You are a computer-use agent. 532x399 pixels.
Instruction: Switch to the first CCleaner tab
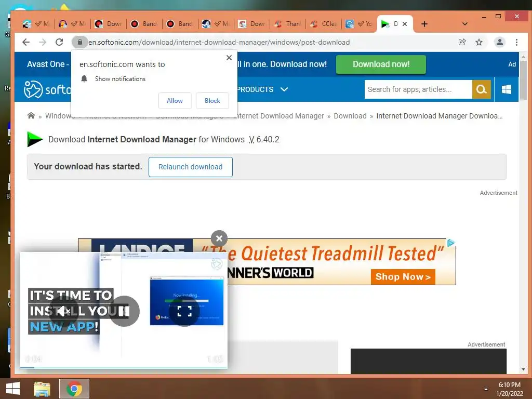pyautogui.click(x=324, y=24)
